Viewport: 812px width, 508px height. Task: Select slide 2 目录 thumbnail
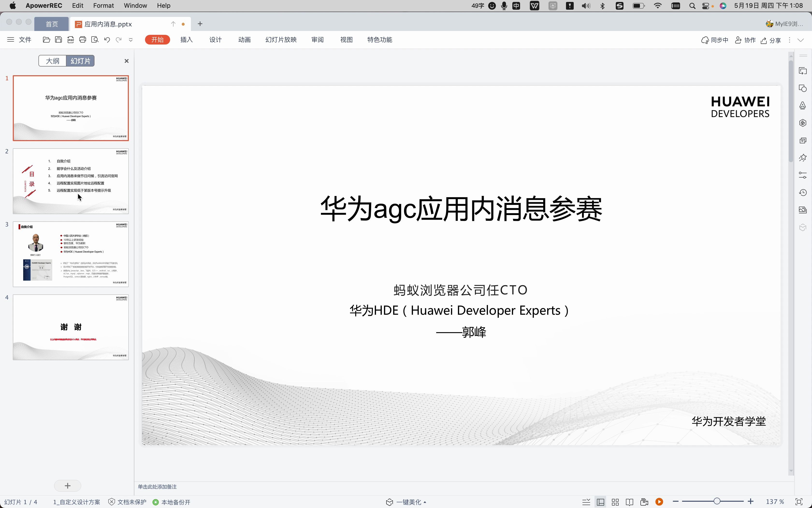[x=71, y=181]
